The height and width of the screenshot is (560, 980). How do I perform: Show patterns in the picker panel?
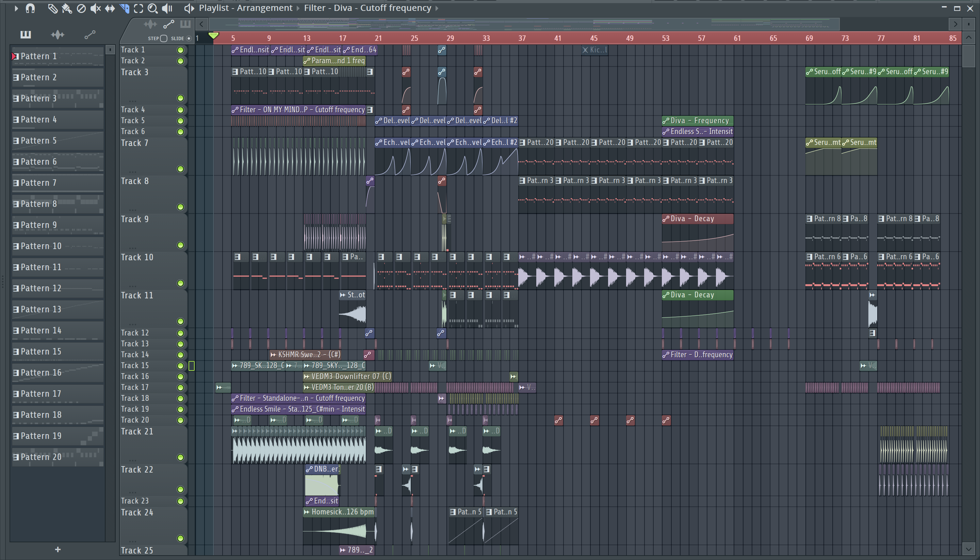point(26,35)
